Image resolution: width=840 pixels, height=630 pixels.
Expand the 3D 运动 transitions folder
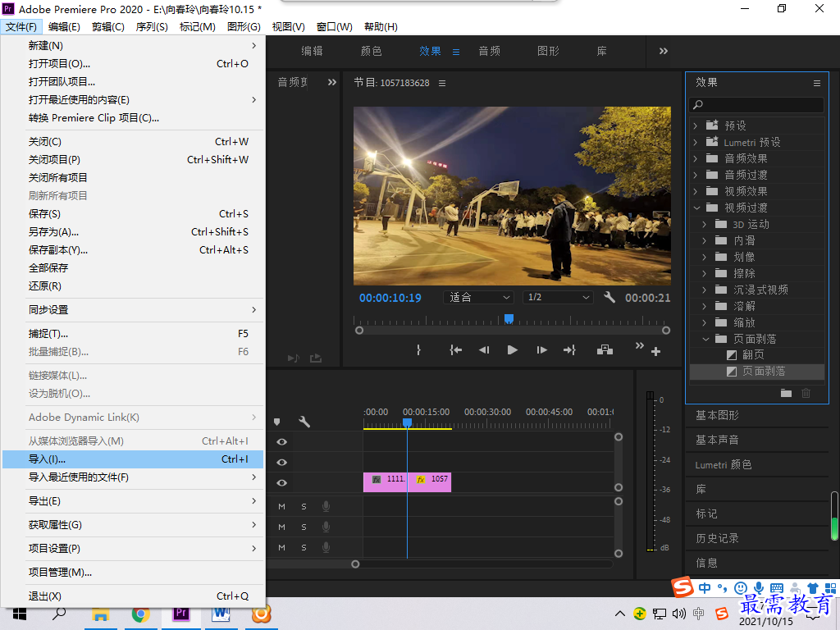705,225
